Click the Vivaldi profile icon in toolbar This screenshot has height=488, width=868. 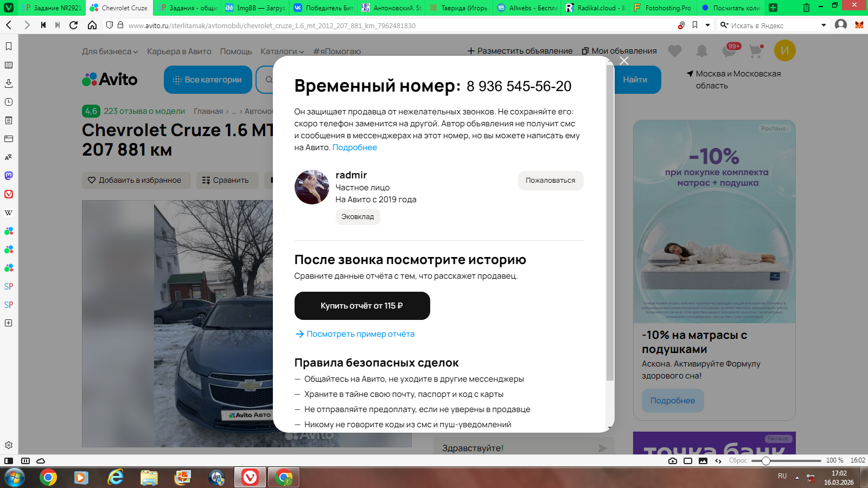(x=841, y=25)
